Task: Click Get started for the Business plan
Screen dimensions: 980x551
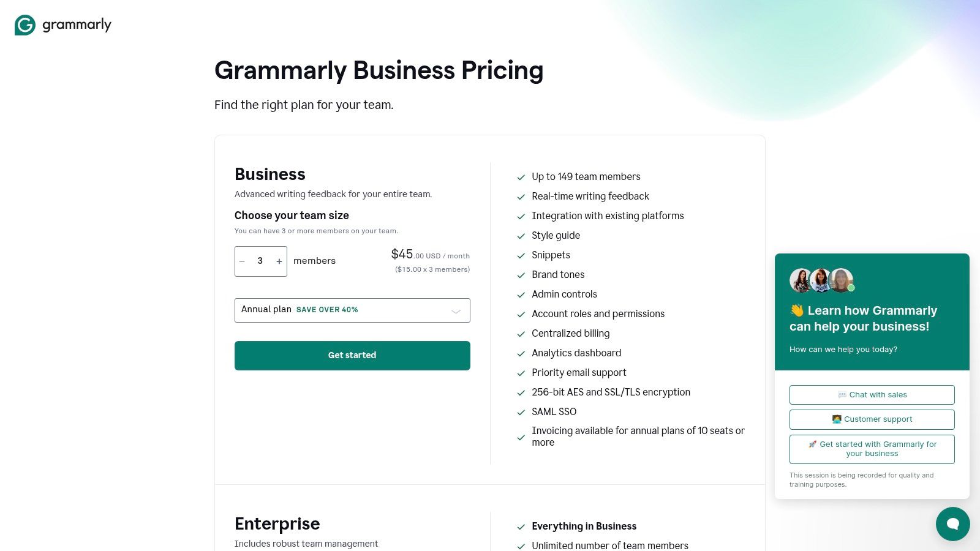Action: (x=352, y=355)
